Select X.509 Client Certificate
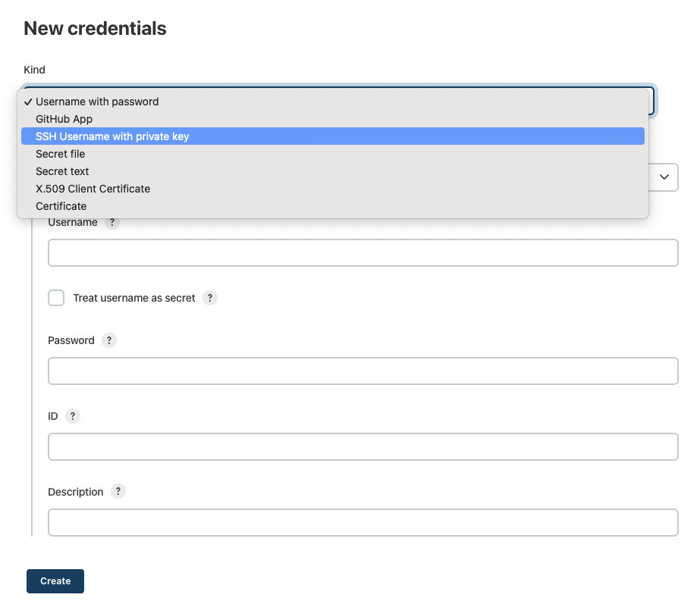Viewport: 700px width, 604px height. tap(93, 189)
